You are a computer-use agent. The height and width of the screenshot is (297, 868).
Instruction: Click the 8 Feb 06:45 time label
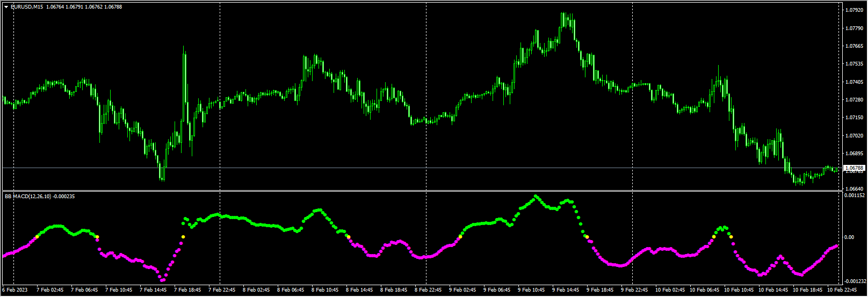pyautogui.click(x=290, y=290)
